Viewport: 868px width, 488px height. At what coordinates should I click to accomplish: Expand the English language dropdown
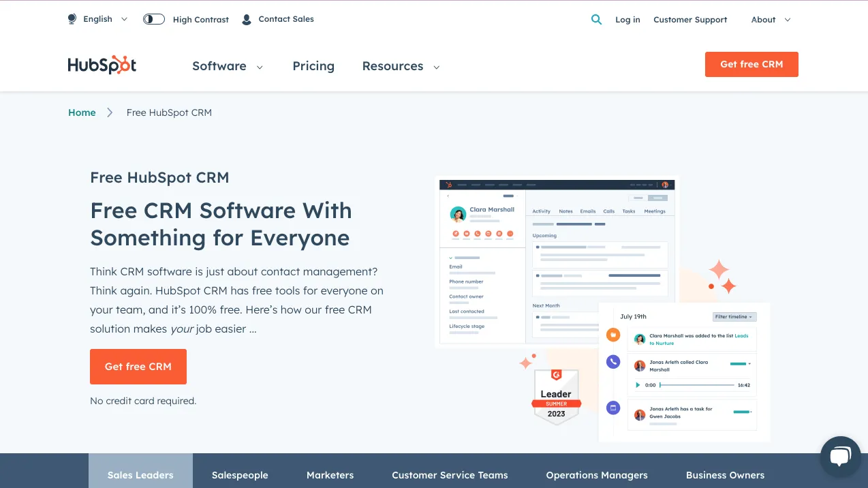click(x=105, y=19)
